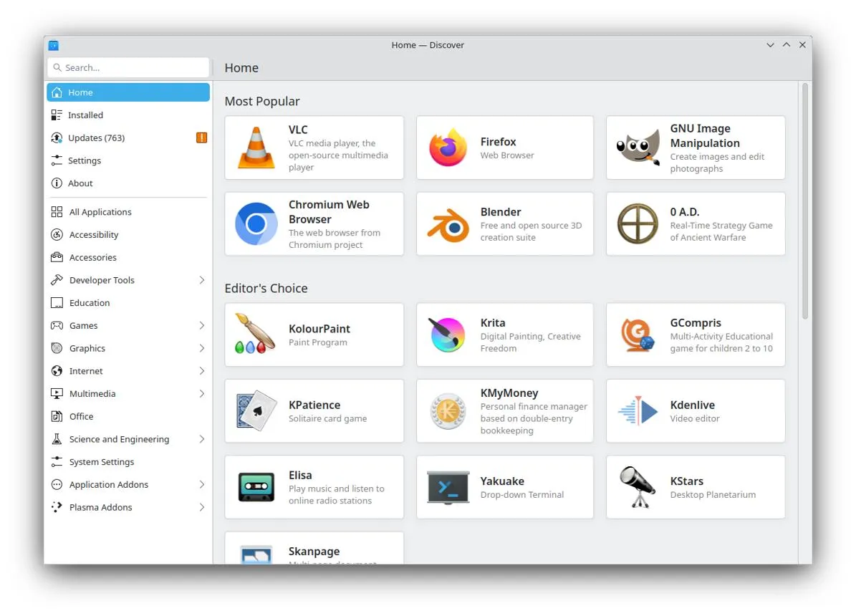Screen dimensions: 856x616
Task: Select Home in the sidebar
Action: pyautogui.click(x=128, y=92)
